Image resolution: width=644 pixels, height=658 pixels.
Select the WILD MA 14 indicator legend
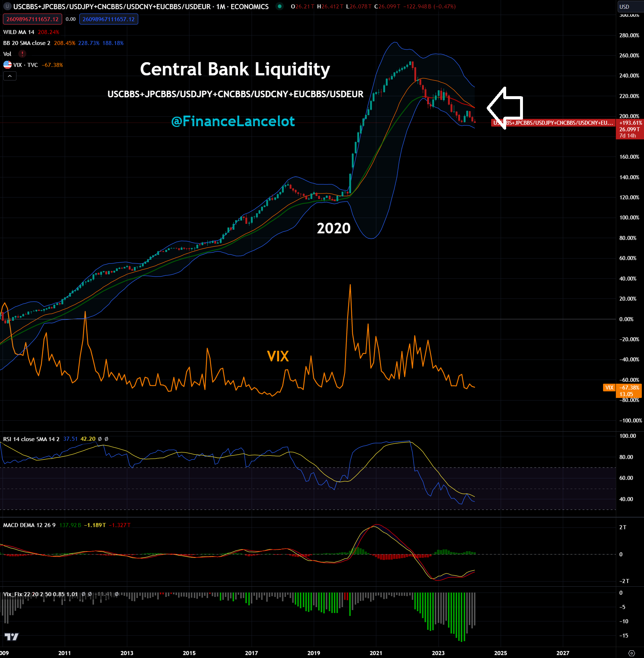[x=19, y=32]
